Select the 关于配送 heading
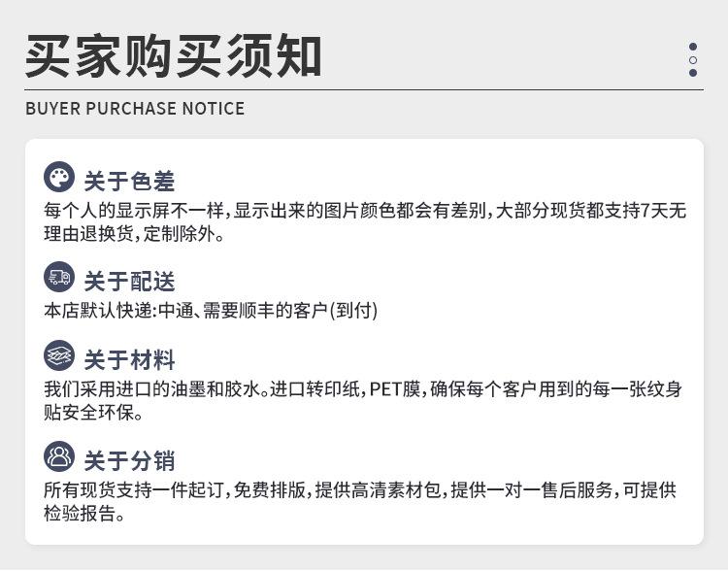The height and width of the screenshot is (571, 728). [x=129, y=281]
